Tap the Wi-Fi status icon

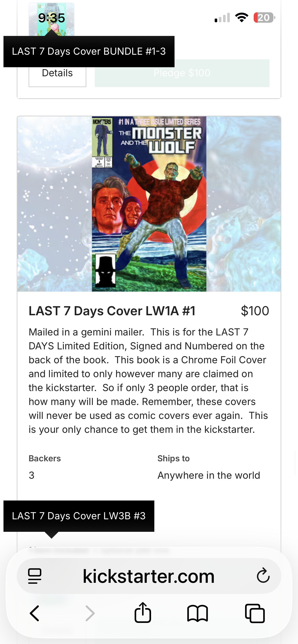pos(241,17)
